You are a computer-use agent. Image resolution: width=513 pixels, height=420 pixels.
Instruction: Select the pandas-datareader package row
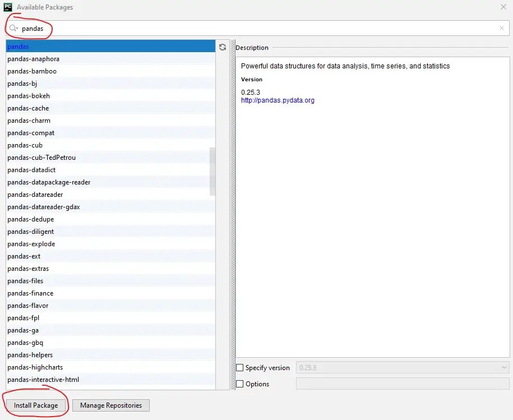pyautogui.click(x=110, y=194)
